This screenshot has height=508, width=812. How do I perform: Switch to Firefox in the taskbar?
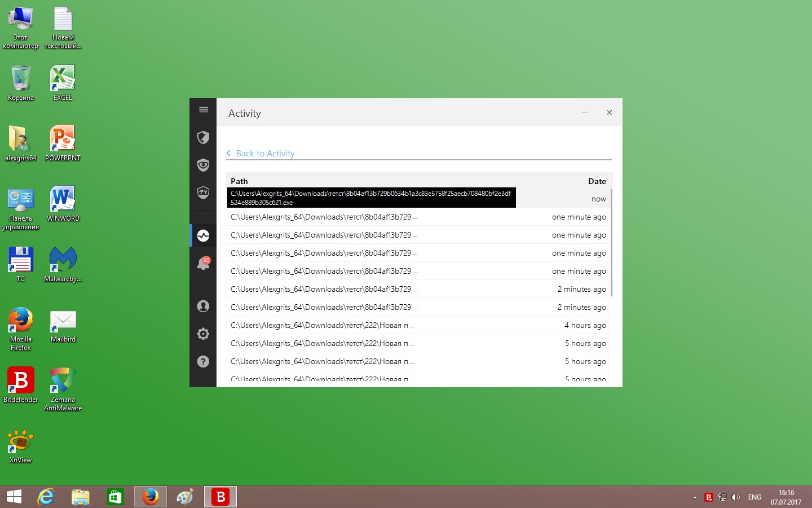pyautogui.click(x=150, y=497)
